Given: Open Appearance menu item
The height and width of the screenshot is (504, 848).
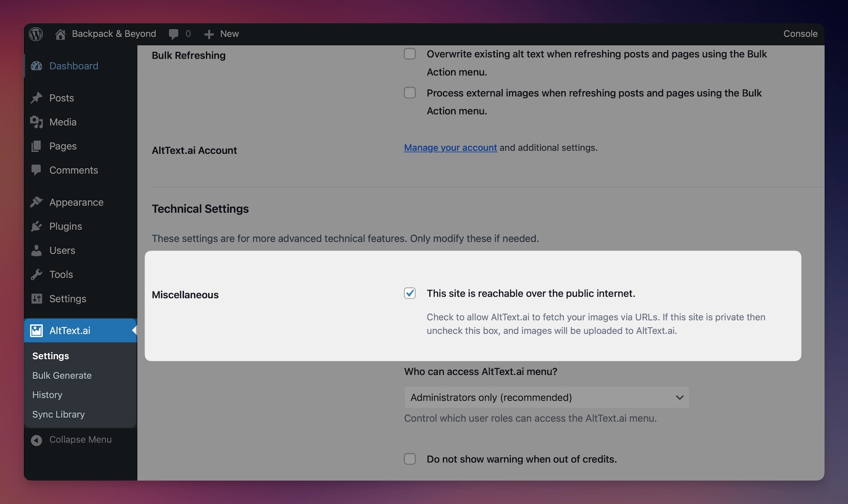Looking at the screenshot, I should click(80, 202).
